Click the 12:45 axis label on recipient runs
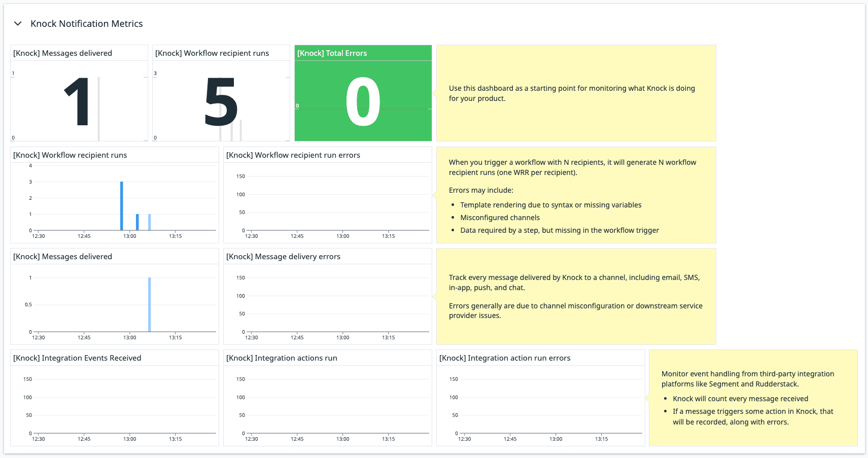This screenshot has height=458, width=868. coord(84,236)
